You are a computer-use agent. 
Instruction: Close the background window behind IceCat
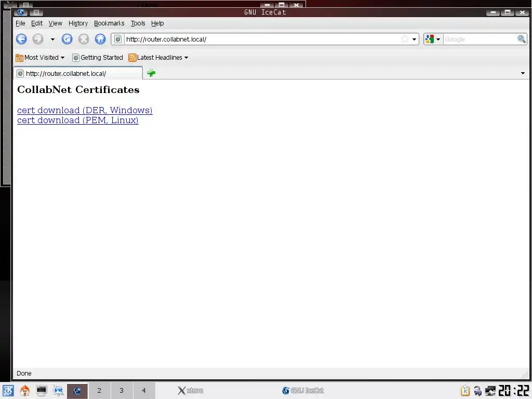296,4
